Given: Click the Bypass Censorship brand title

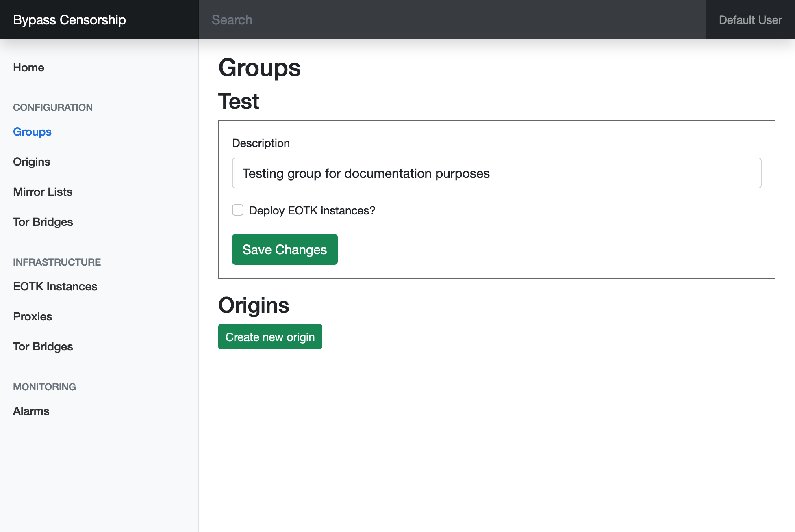Looking at the screenshot, I should coord(70,19).
